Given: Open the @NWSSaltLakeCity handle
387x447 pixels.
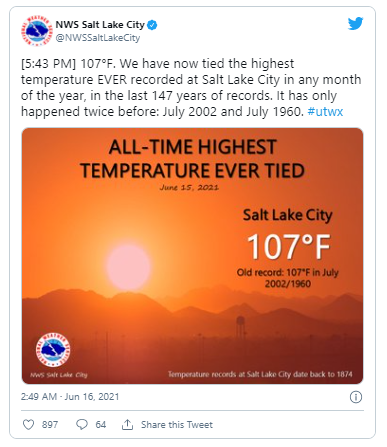Looking at the screenshot, I should tap(98, 38).
